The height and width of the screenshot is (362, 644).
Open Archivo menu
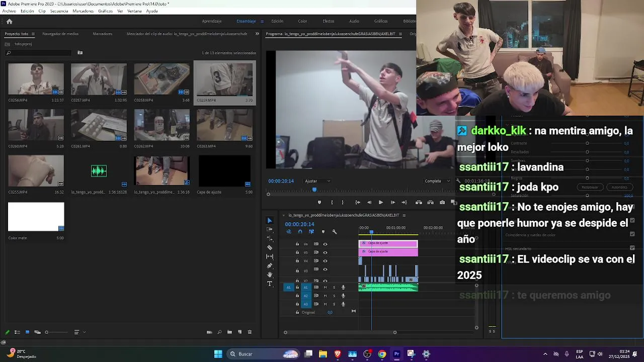(x=9, y=11)
